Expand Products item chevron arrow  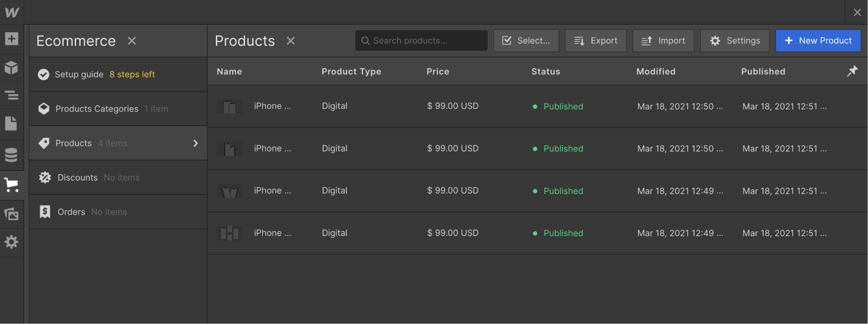coord(196,143)
